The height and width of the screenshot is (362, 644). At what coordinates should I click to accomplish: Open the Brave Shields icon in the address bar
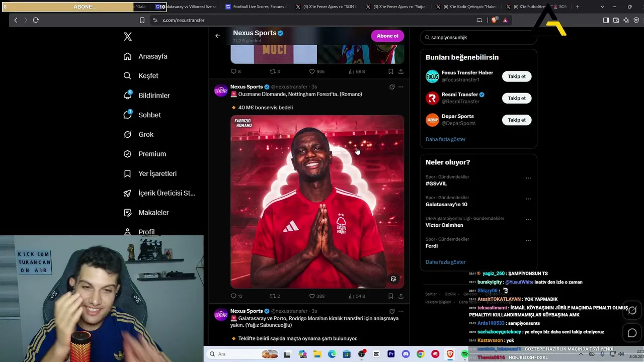coord(494,20)
